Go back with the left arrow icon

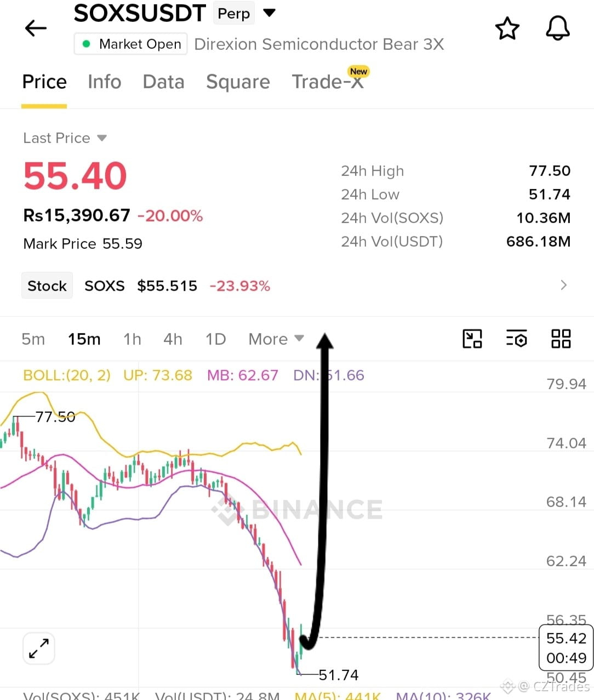pyautogui.click(x=36, y=28)
